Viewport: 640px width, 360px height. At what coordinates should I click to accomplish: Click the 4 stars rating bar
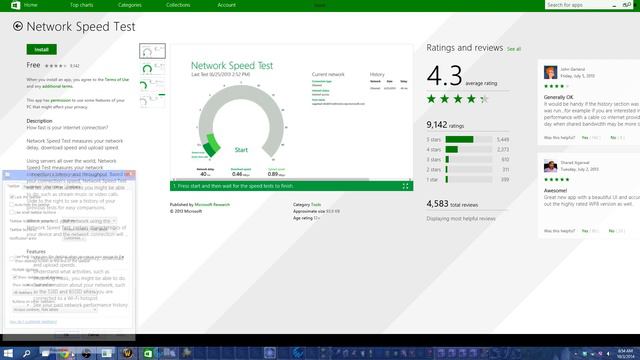(469, 150)
